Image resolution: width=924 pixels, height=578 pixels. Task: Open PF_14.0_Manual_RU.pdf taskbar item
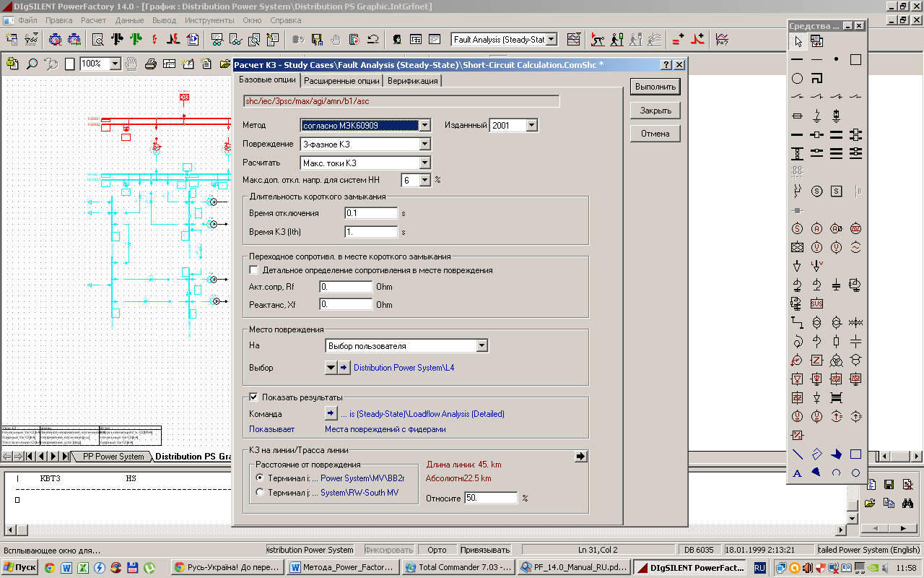(x=574, y=568)
